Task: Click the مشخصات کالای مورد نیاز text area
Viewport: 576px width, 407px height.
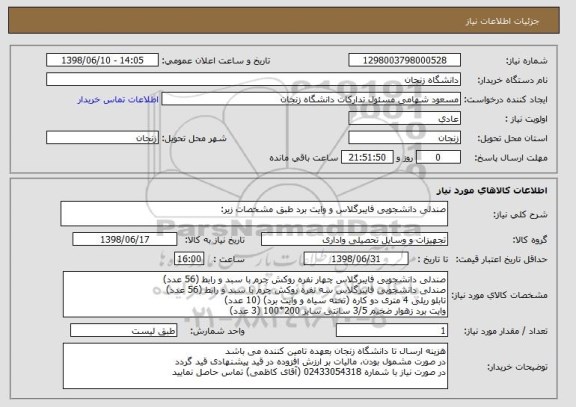Action: click(x=255, y=295)
